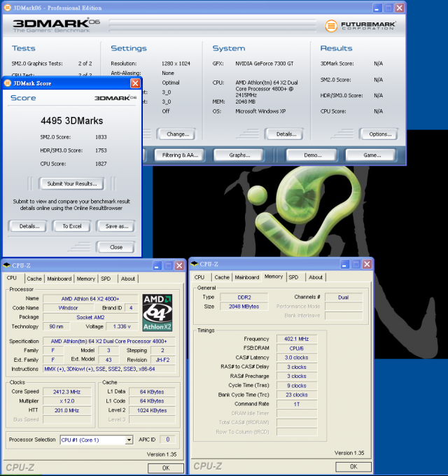
Task: Click left CPU-Z window title bar icon
Action: tap(6, 265)
